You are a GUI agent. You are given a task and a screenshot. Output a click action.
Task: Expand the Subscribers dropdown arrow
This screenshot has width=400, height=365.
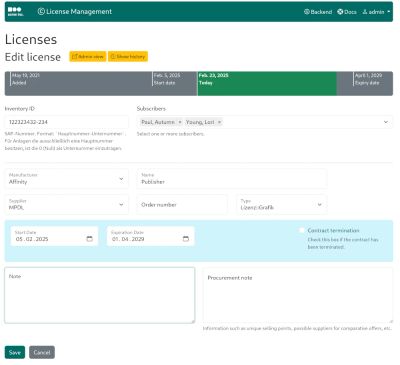386,122
